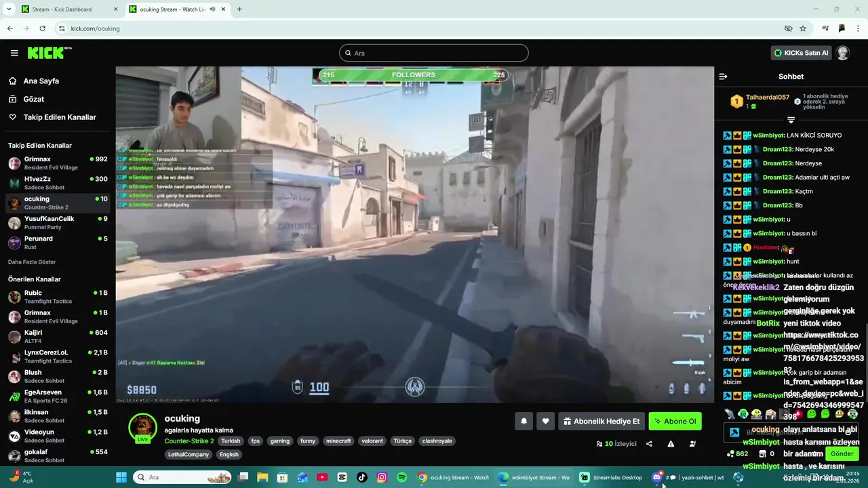Open Spotify from the taskbar
868x488 pixels.
point(402,477)
